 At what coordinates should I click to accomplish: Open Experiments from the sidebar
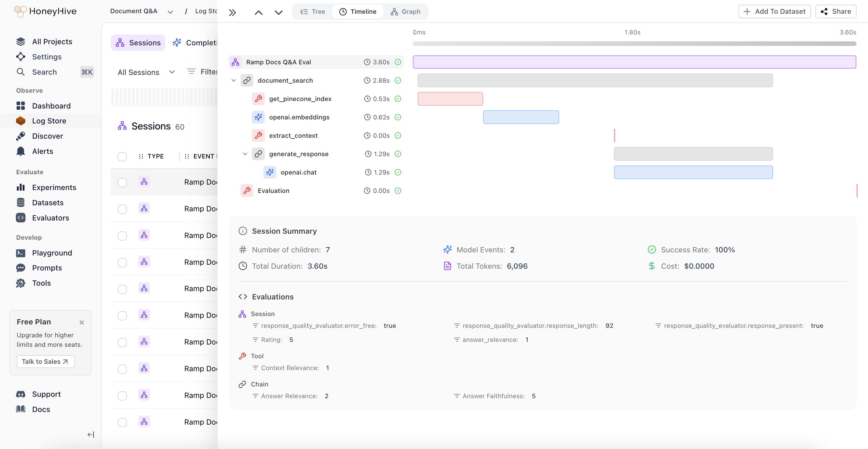pos(54,187)
